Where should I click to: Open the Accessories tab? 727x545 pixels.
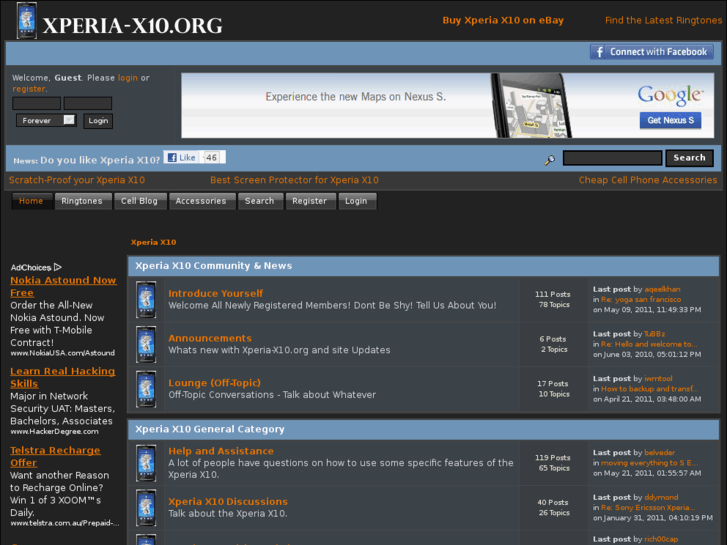(201, 201)
